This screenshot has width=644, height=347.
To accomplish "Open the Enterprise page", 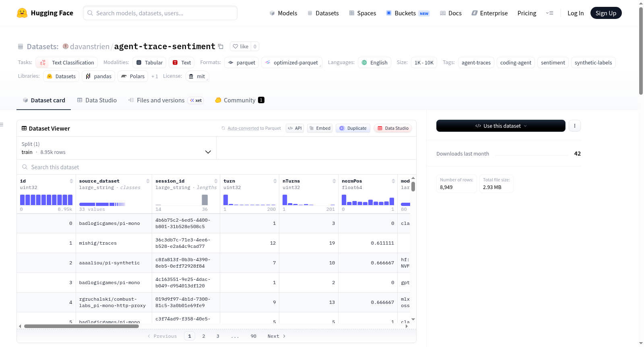I will click(x=489, y=13).
